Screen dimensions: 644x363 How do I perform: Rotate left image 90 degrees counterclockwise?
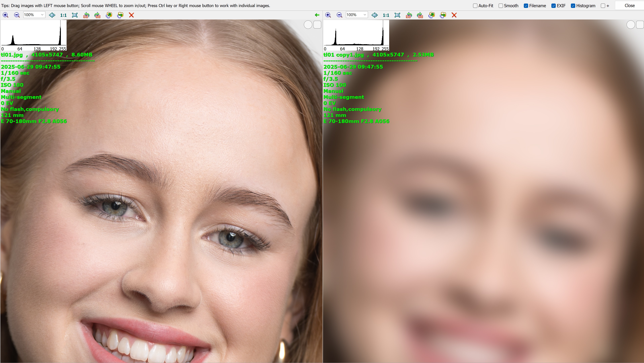[x=86, y=15]
